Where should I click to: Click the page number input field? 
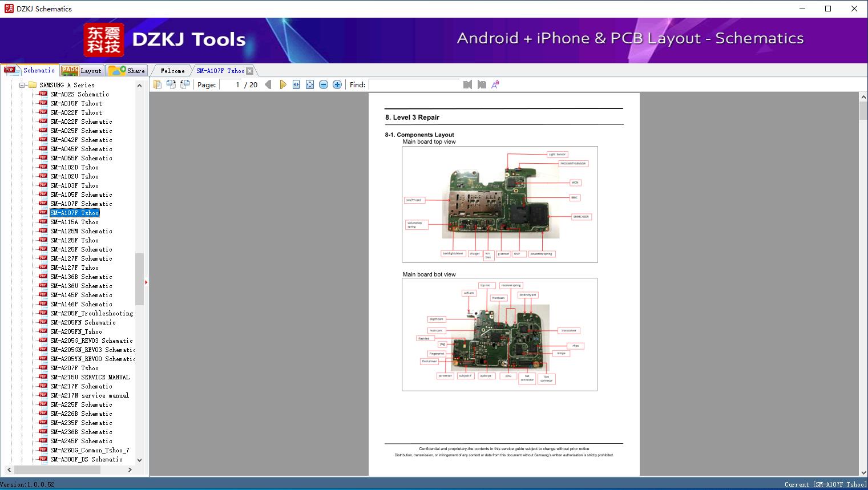pyautogui.click(x=230, y=84)
